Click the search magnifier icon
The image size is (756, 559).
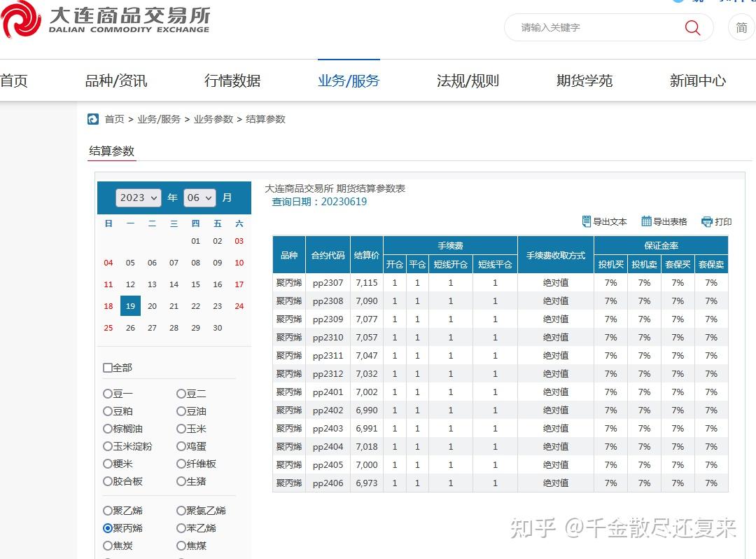coord(692,27)
